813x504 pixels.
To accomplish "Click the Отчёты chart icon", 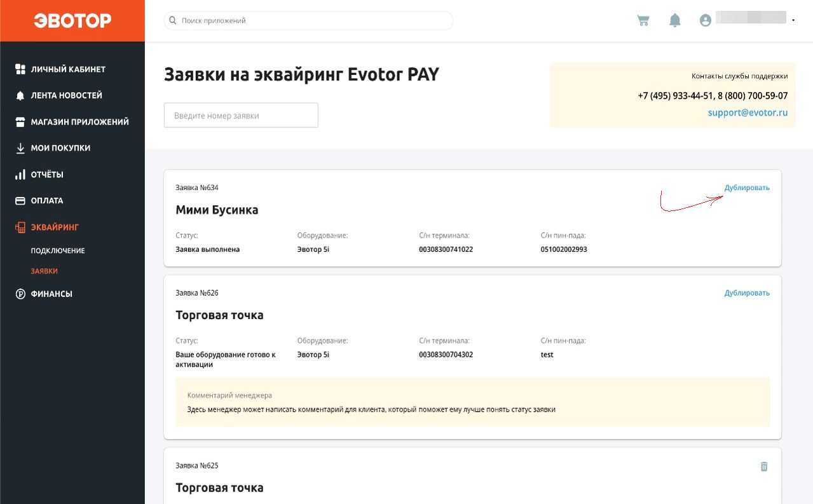I will 20,174.
